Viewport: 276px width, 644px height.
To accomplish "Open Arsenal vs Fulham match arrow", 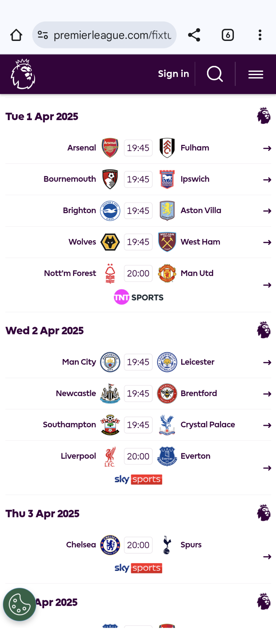I will coord(267,148).
